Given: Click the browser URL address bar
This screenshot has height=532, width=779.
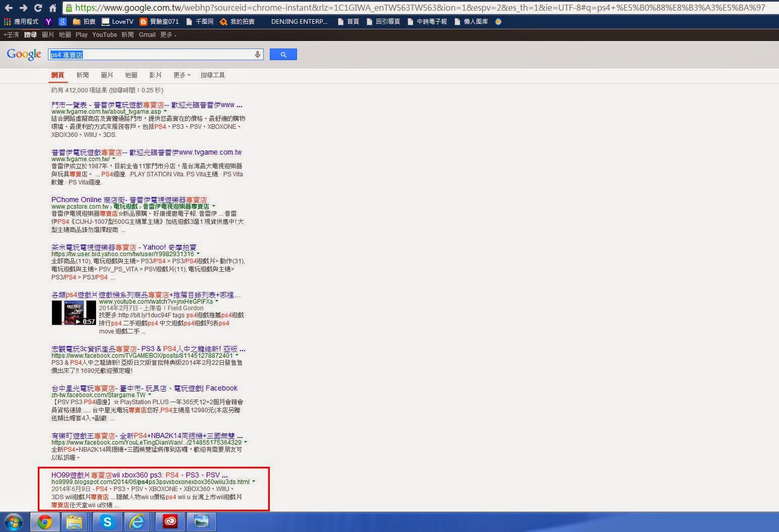Looking at the screenshot, I should 419,8.
